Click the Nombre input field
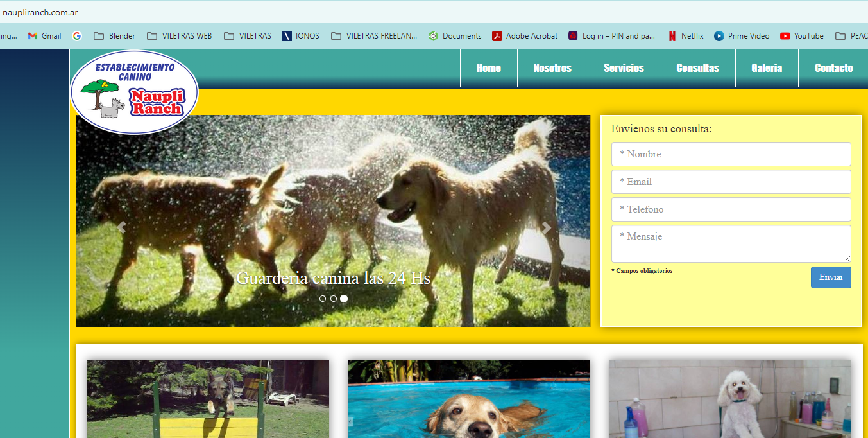Viewport: 868px width, 438px height. tap(731, 154)
